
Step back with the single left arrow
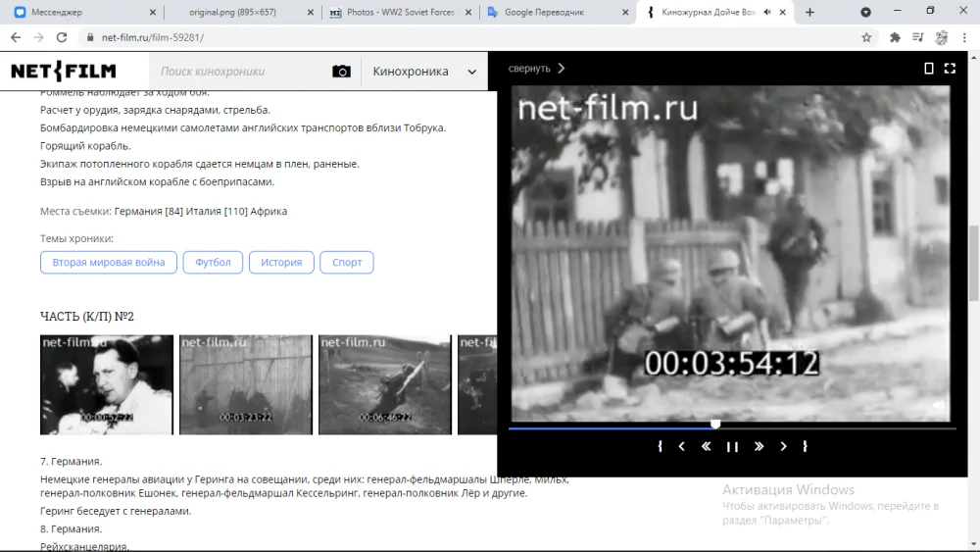[x=681, y=446]
